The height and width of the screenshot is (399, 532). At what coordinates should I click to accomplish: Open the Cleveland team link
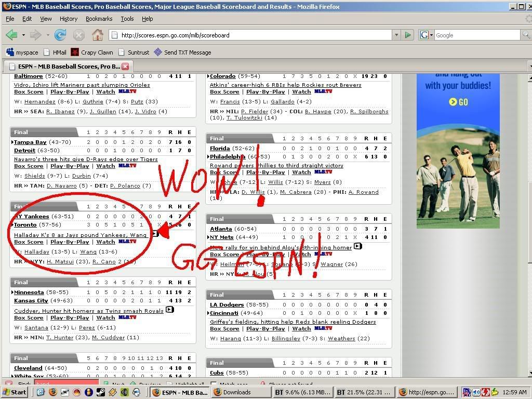tap(28, 368)
